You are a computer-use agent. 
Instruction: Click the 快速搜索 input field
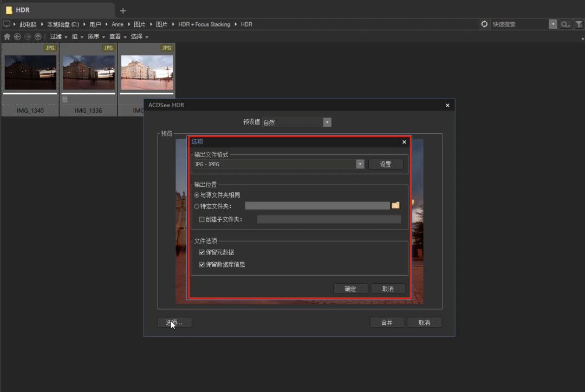pos(519,24)
